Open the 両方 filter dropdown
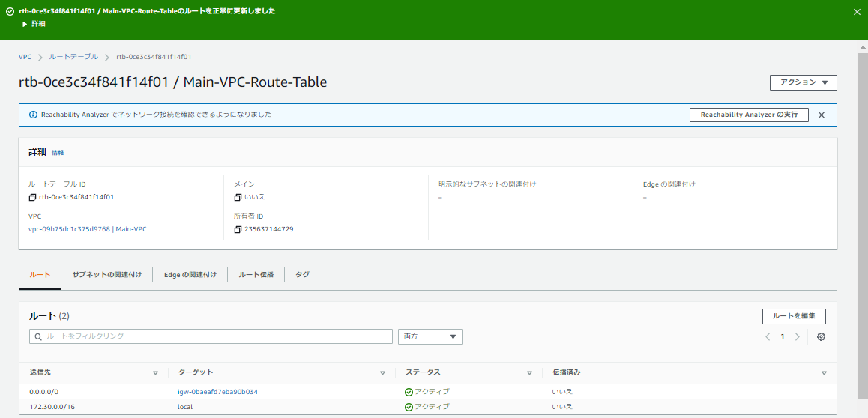 pyautogui.click(x=430, y=337)
